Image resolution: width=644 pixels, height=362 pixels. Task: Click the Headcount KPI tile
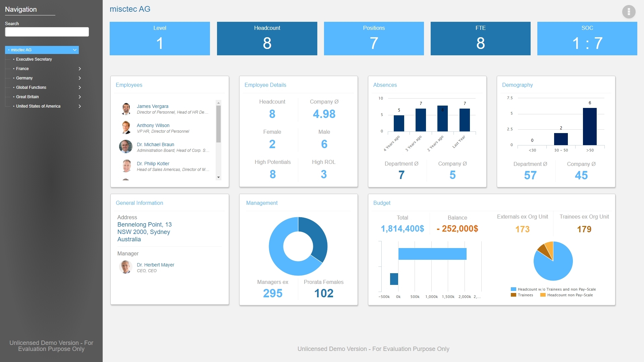(267, 39)
